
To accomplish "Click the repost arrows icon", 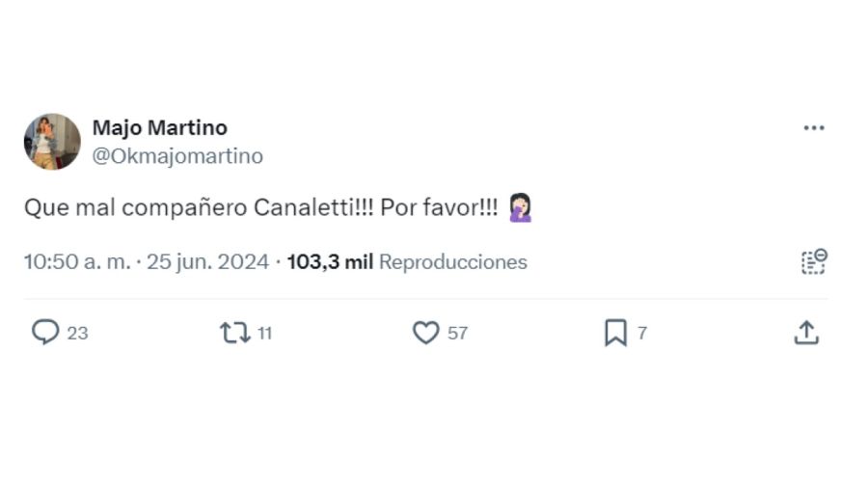I will 234,333.
